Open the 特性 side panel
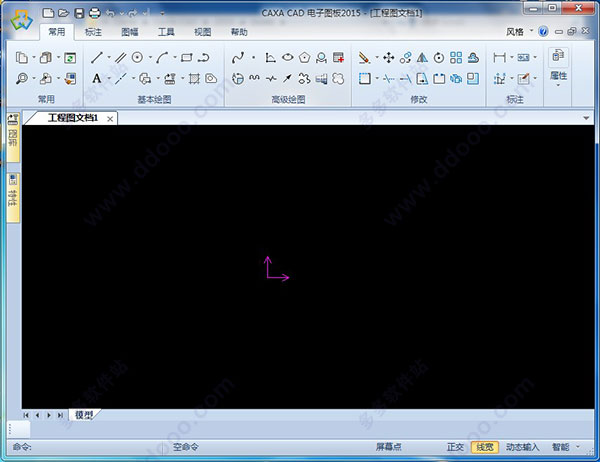This screenshot has width=600, height=462. pyautogui.click(x=13, y=197)
